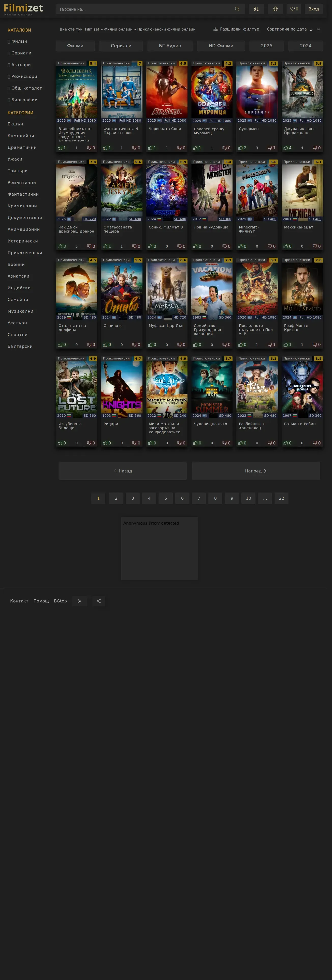Dislike Червената Соня
The image size is (332, 980).
pos(181,148)
